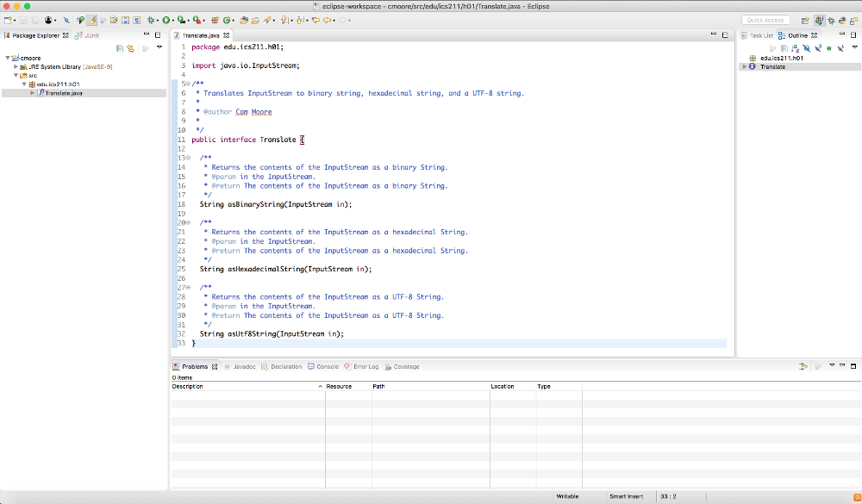Click Link with Editor in Package Explorer
Screen dimensions: 862x504
click(130, 48)
